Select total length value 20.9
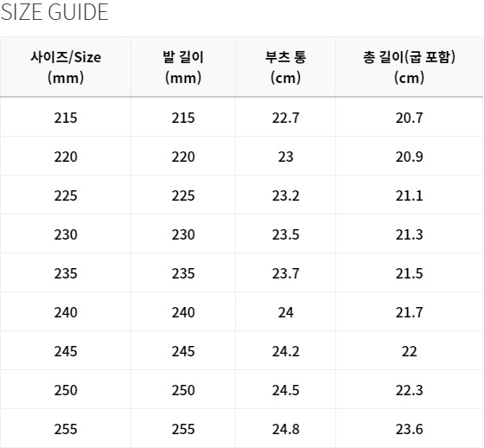484x448 pixels. tap(409, 157)
